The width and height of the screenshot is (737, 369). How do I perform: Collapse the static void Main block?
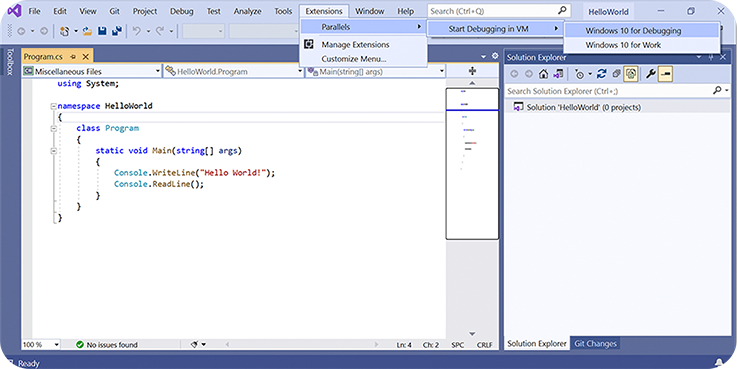[x=54, y=151]
